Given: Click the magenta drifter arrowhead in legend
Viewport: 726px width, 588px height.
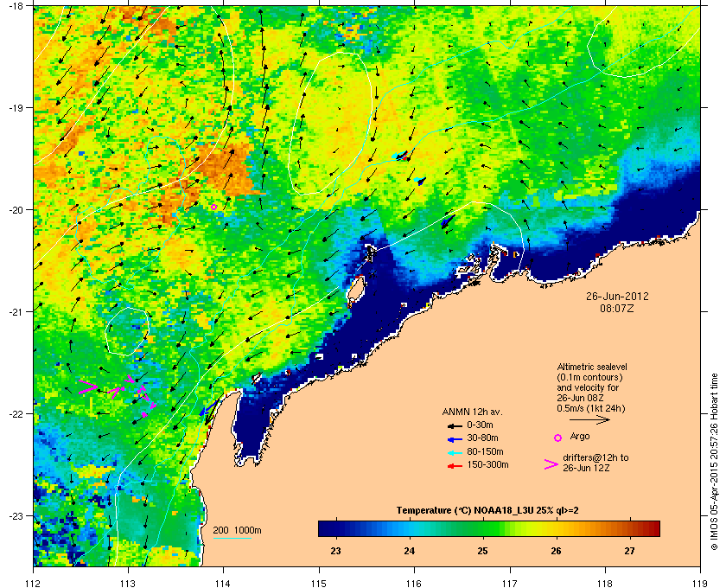Looking at the screenshot, I should (x=551, y=463).
